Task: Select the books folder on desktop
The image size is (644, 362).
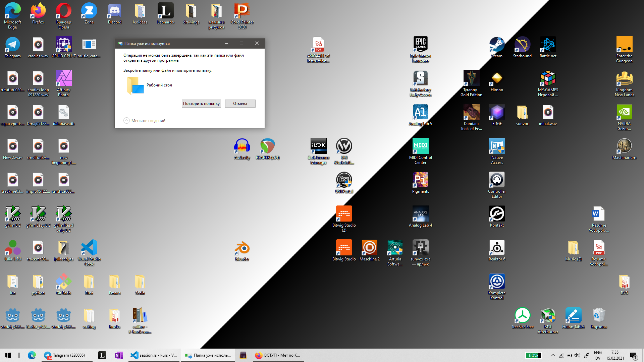Action: [x=115, y=318]
